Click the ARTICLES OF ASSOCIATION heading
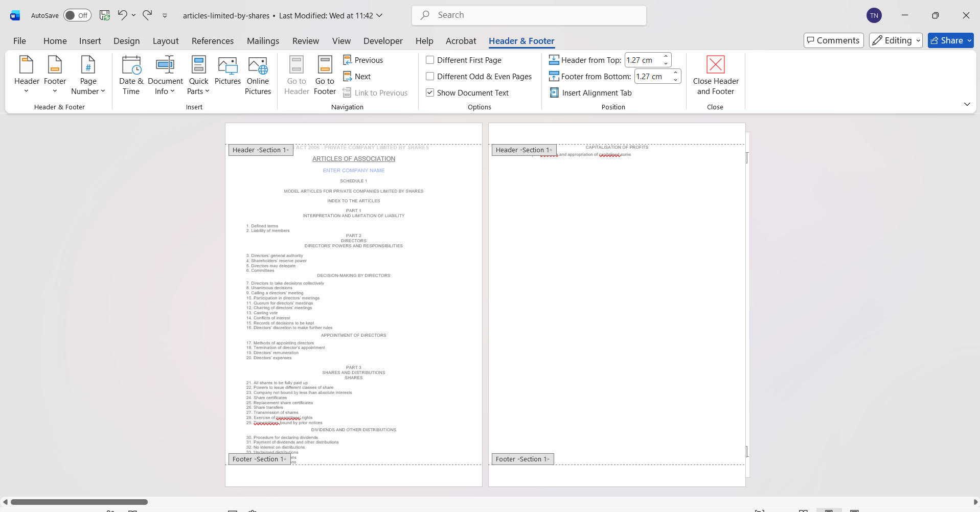This screenshot has height=512, width=980. [354, 159]
